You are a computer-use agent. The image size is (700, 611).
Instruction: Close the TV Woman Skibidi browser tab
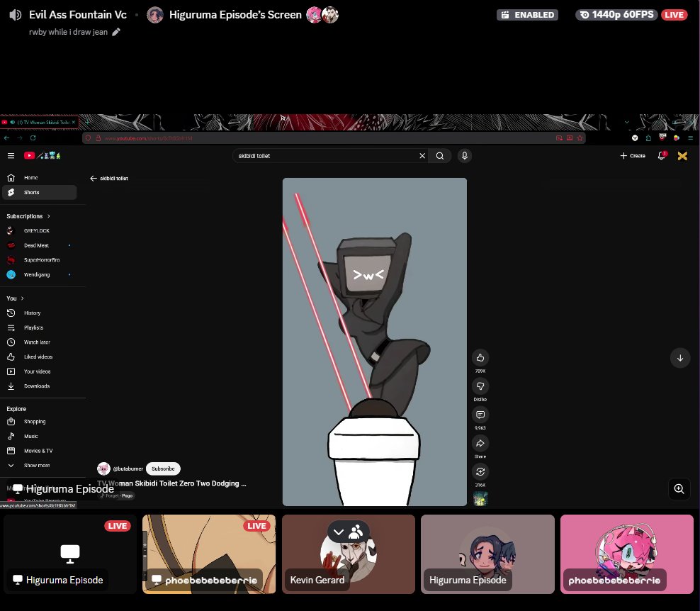74,122
